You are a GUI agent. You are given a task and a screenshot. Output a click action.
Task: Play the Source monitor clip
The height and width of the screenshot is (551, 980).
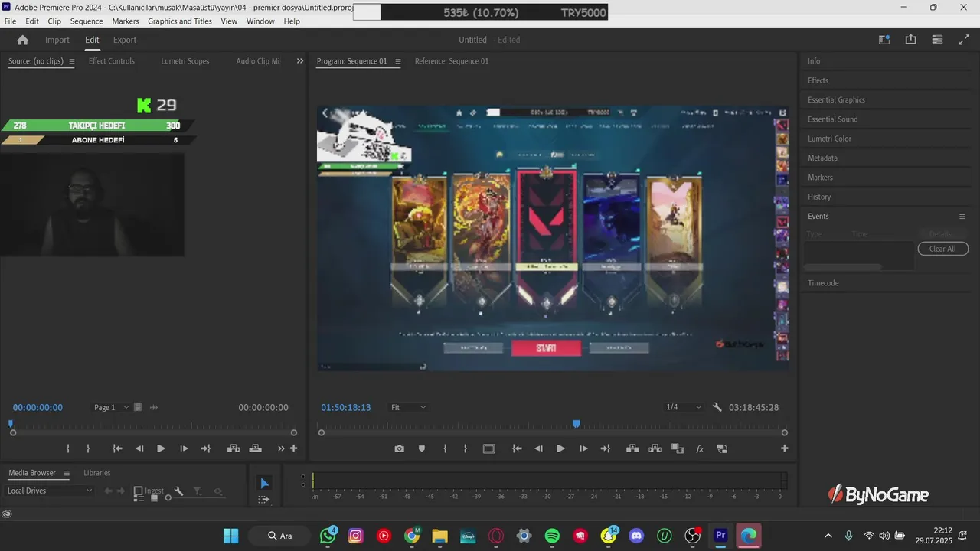[x=161, y=448]
